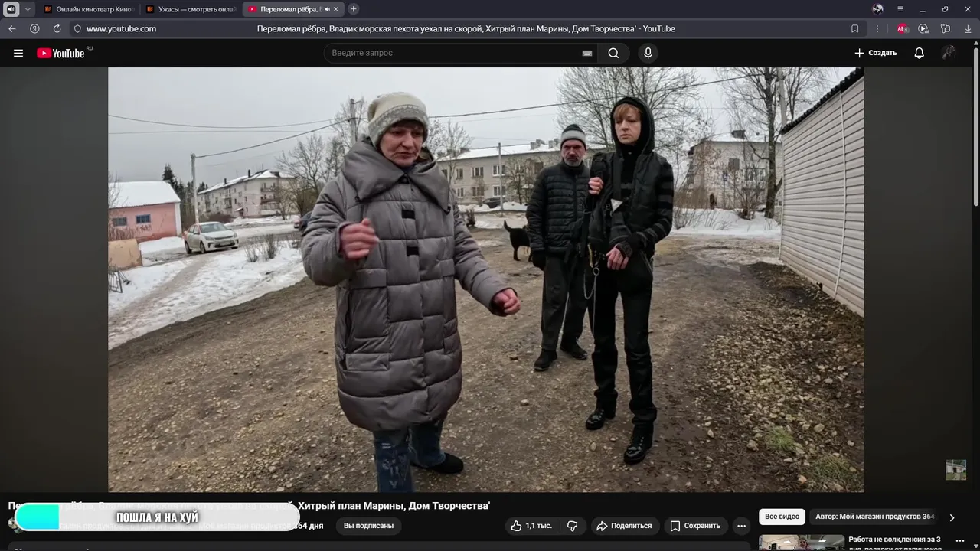980x551 pixels.
Task: Click the video player to pause playback
Action: tap(486, 279)
